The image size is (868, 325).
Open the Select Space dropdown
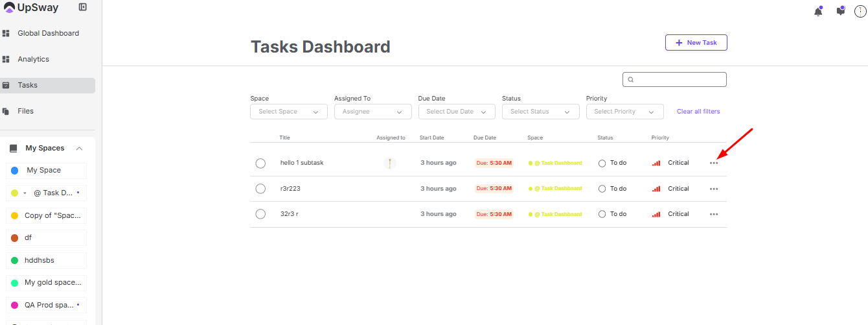pos(289,112)
